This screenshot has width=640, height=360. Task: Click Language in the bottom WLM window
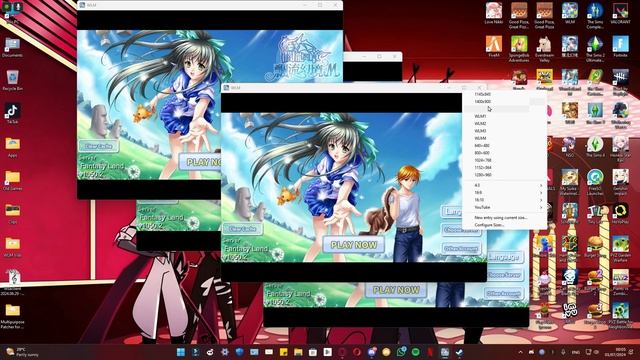click(505, 258)
